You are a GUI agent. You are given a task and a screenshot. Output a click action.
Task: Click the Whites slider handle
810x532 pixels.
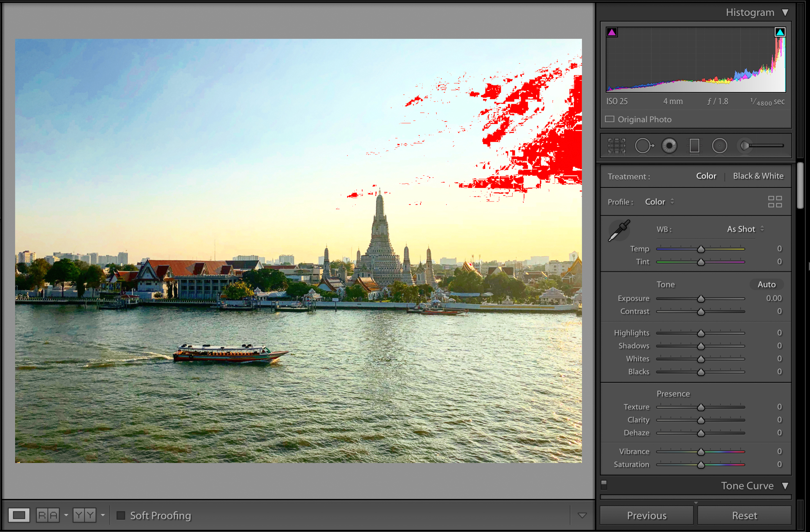(701, 360)
